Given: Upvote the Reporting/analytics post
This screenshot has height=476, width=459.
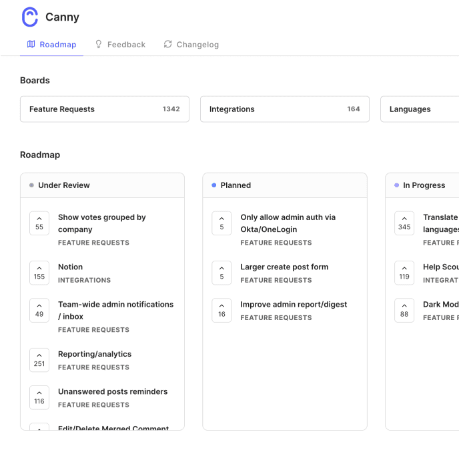Looking at the screenshot, I should [x=39, y=360].
